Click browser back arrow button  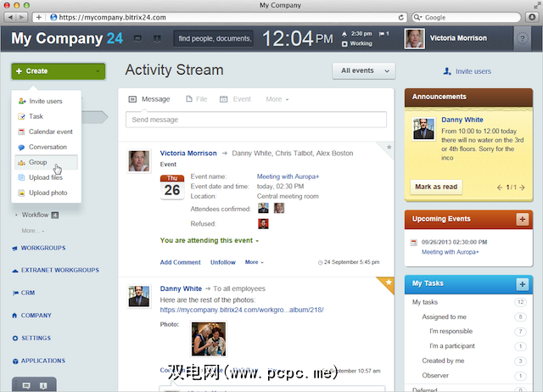point(10,17)
